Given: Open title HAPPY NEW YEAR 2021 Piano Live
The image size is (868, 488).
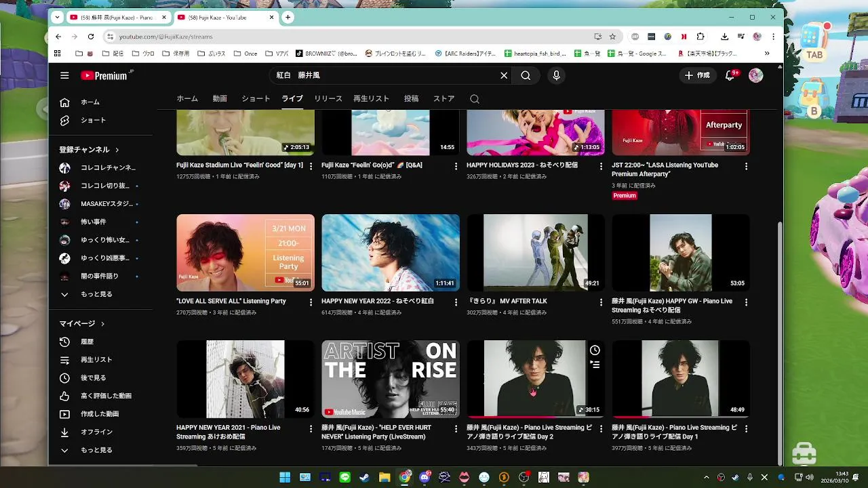Looking at the screenshot, I should pyautogui.click(x=229, y=432).
